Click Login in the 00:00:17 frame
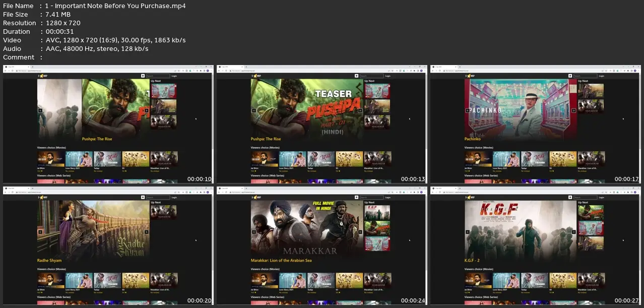The height and width of the screenshot is (308, 644). pyautogui.click(x=602, y=76)
